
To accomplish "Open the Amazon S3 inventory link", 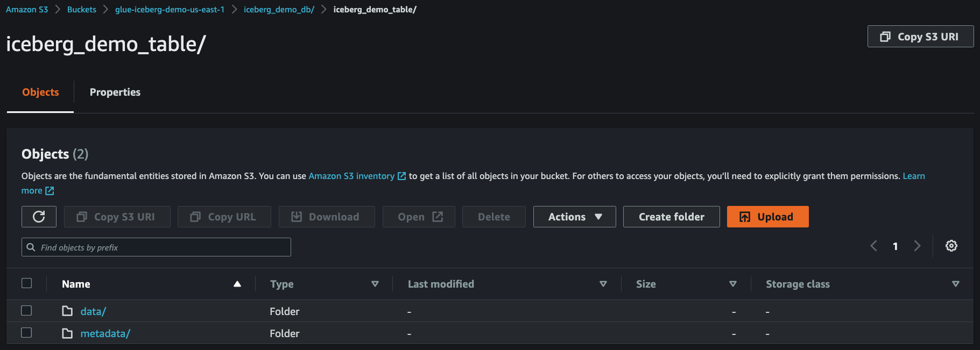I will point(351,176).
